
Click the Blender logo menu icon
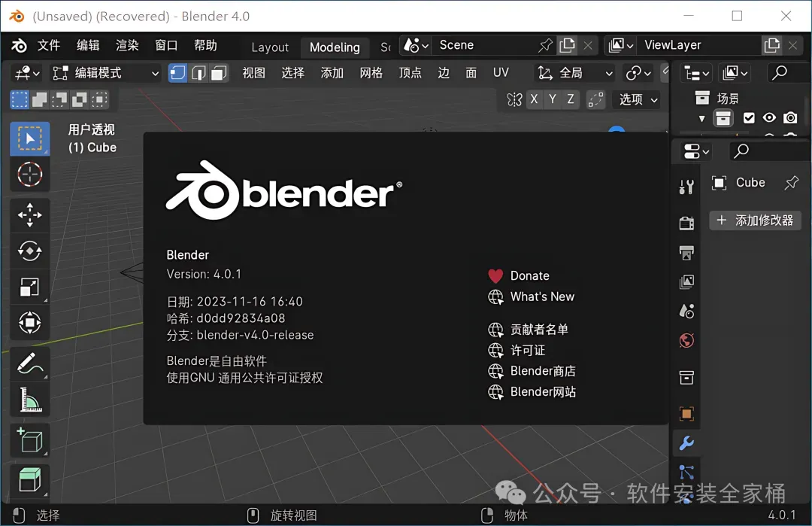point(19,46)
